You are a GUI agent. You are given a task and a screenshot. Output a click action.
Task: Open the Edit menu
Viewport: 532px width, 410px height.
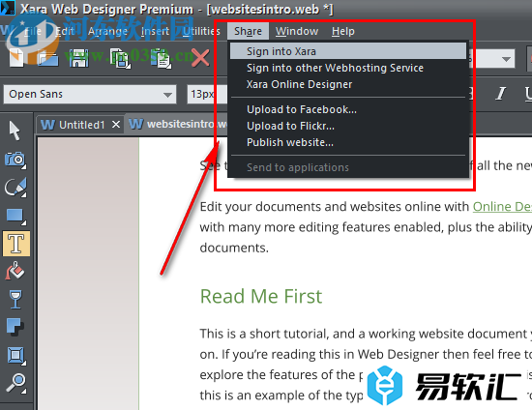[x=65, y=31]
